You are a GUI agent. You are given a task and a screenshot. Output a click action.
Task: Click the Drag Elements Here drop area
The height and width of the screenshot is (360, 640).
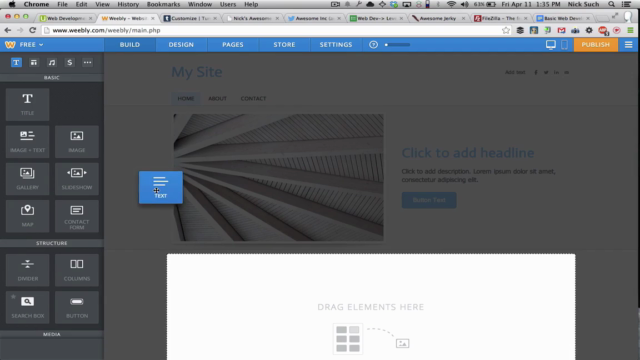[x=371, y=307]
